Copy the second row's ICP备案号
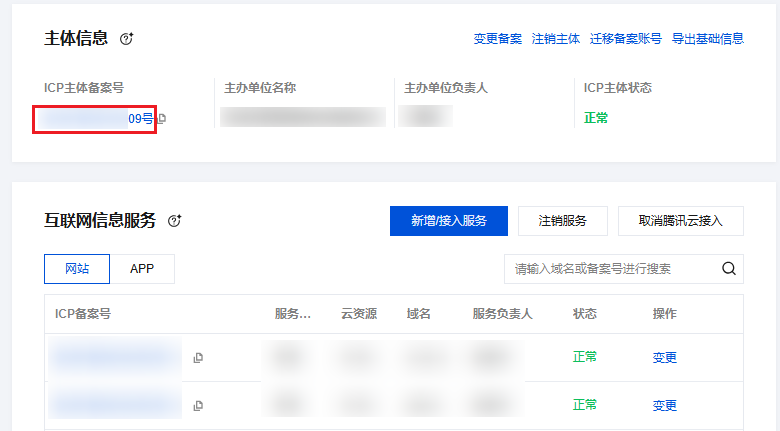The height and width of the screenshot is (431, 780). pos(198,406)
